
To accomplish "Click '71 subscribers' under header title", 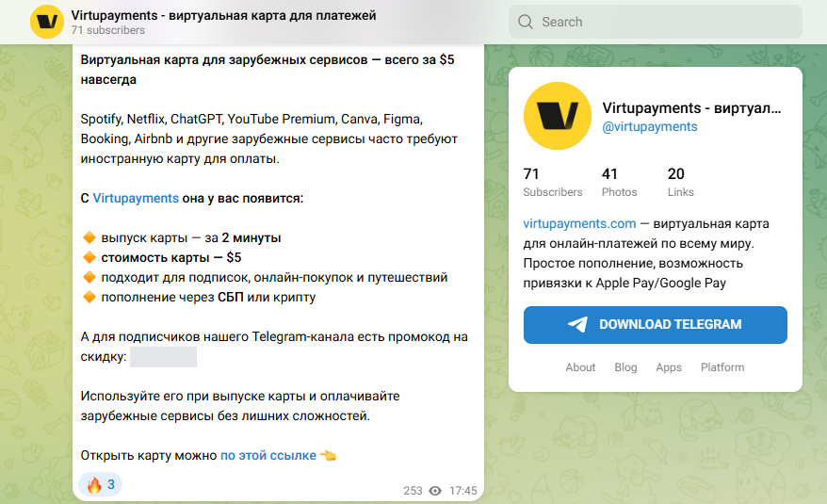I will click(x=108, y=30).
